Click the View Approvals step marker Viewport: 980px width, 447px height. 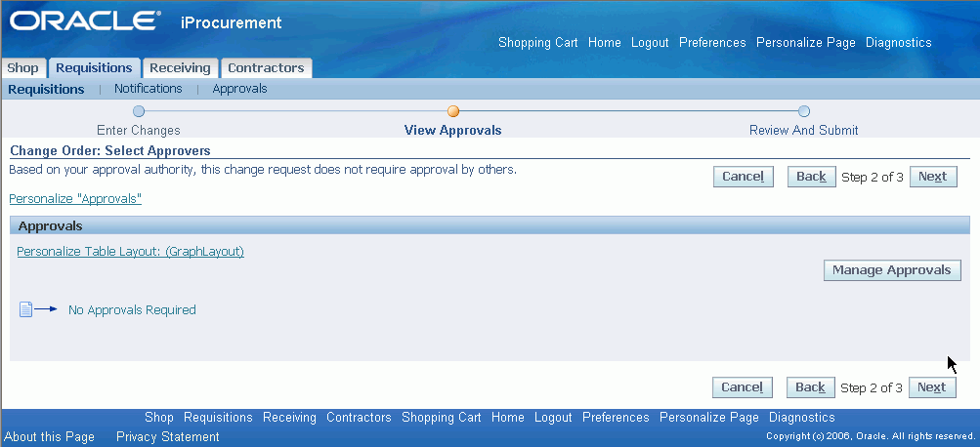453,111
